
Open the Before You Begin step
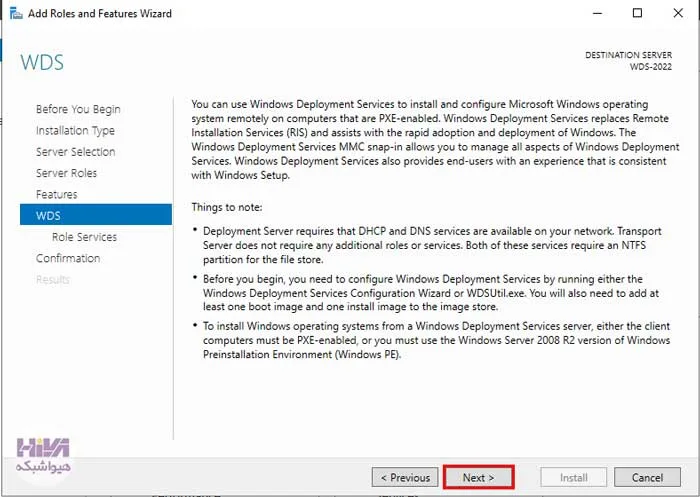click(x=78, y=109)
